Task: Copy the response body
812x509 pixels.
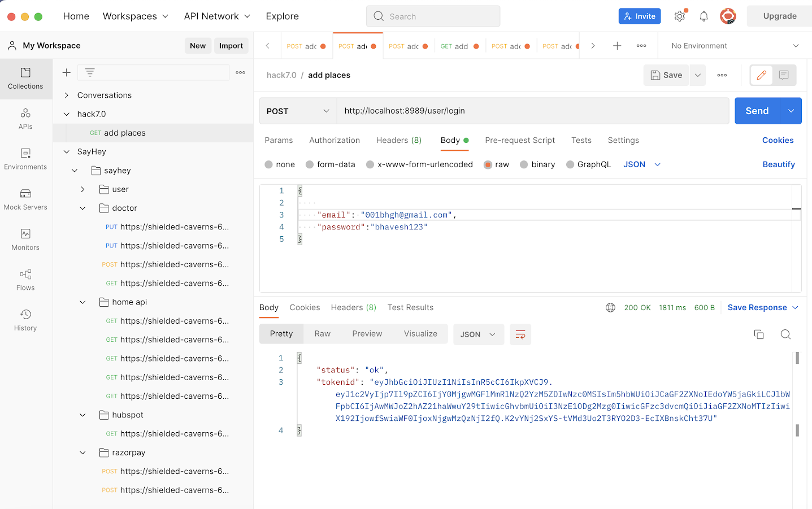Action: pyautogui.click(x=759, y=334)
